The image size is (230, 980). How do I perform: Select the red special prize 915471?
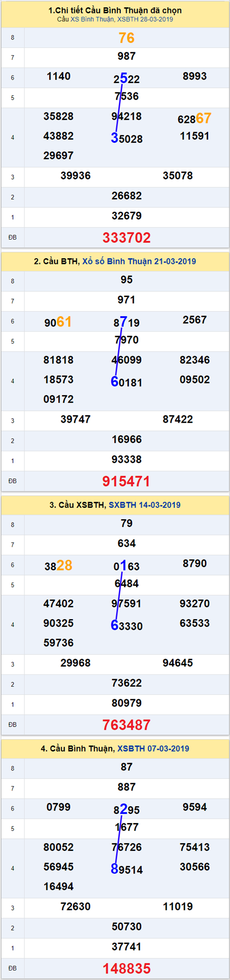tap(126, 481)
